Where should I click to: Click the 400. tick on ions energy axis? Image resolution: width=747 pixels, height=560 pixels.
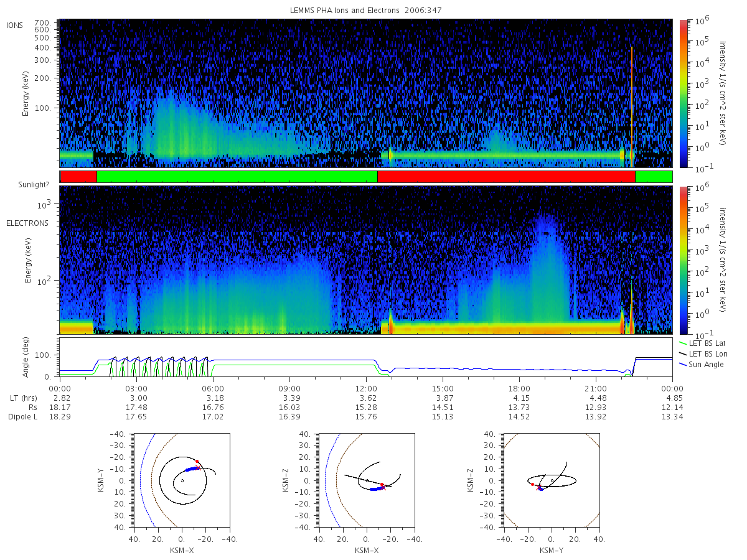43,47
